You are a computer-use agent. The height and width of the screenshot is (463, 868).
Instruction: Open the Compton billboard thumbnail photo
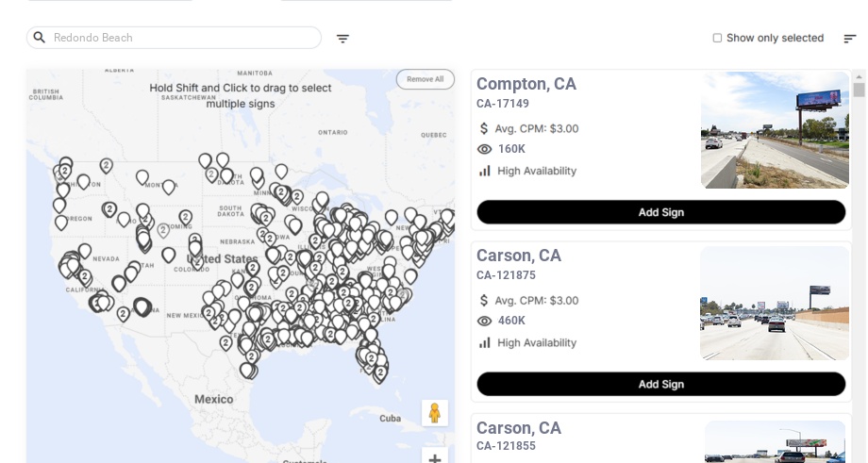[775, 130]
